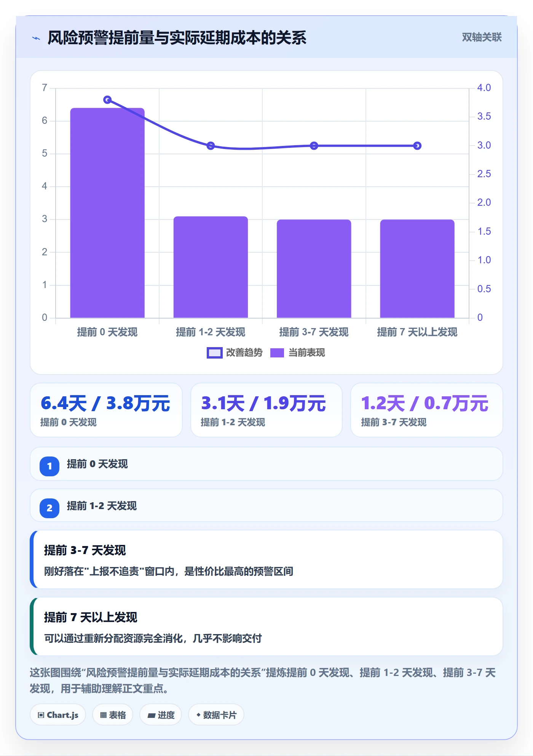Click the 4.0 tick on the right axis
This screenshot has width=533, height=756.
484,88
